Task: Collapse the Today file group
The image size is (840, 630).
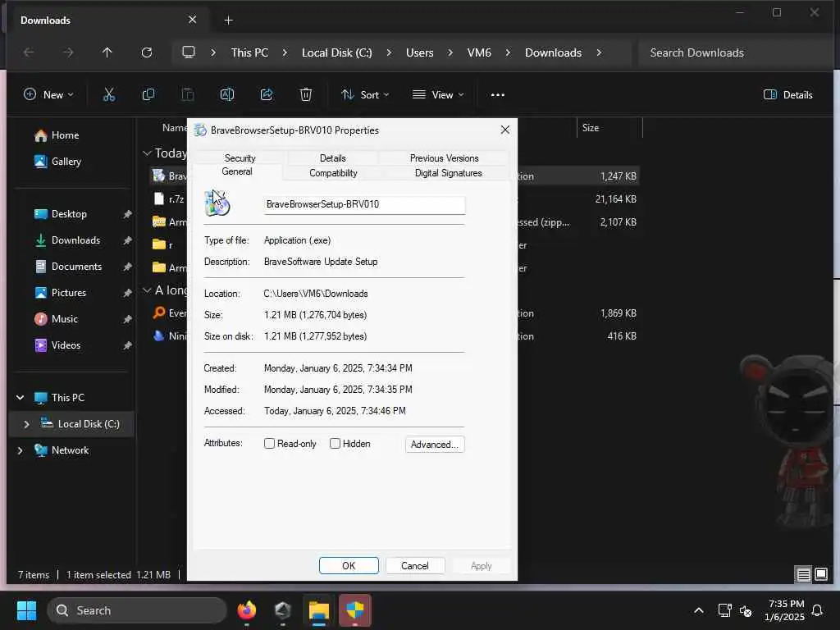Action: (x=147, y=153)
